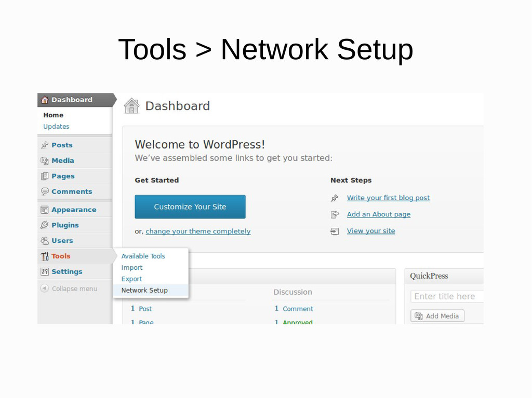Click the QuickPress Enter title here field
Image resolution: width=532 pixels, height=398 pixels.
(x=447, y=296)
